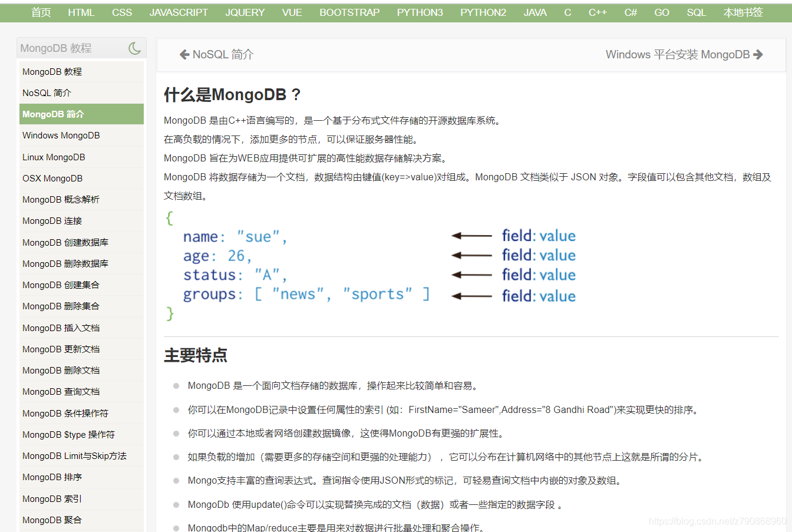792x532 pixels.
Task: Toggle night mode moon icon
Action: coord(135,48)
